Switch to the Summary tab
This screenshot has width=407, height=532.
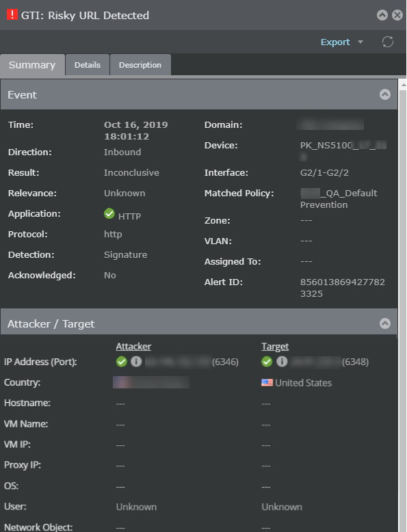(32, 65)
